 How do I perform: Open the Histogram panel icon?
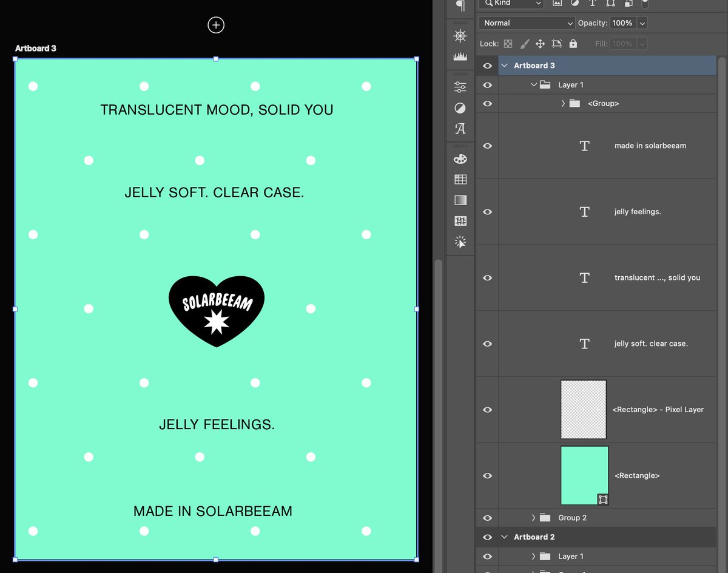click(x=460, y=56)
